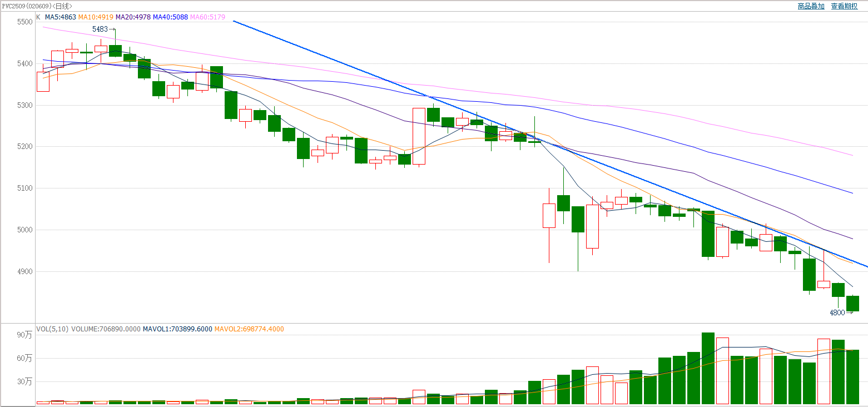The width and height of the screenshot is (868, 407).
Task: Click the 5500 price axis label
Action: (26, 22)
